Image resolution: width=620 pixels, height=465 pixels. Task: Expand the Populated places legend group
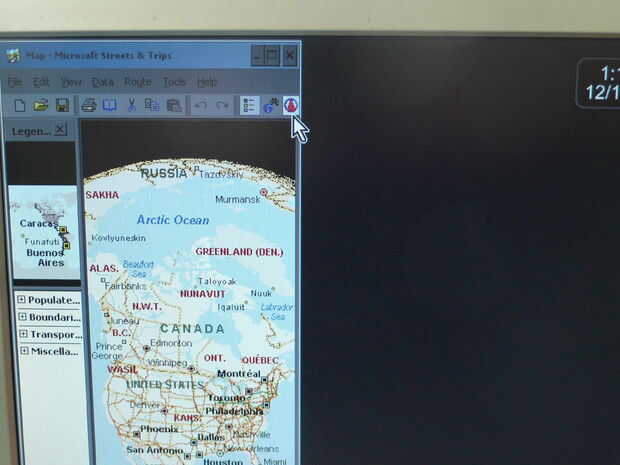[21, 300]
